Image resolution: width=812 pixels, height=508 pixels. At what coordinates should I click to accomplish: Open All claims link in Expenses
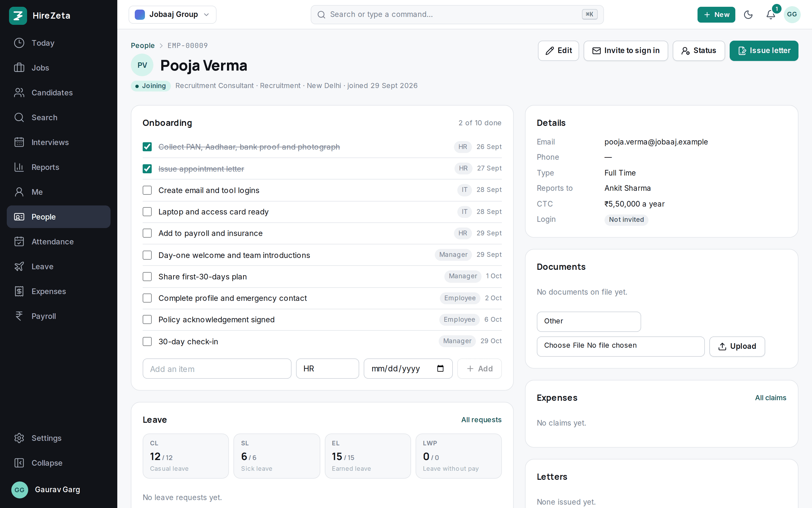(x=770, y=398)
